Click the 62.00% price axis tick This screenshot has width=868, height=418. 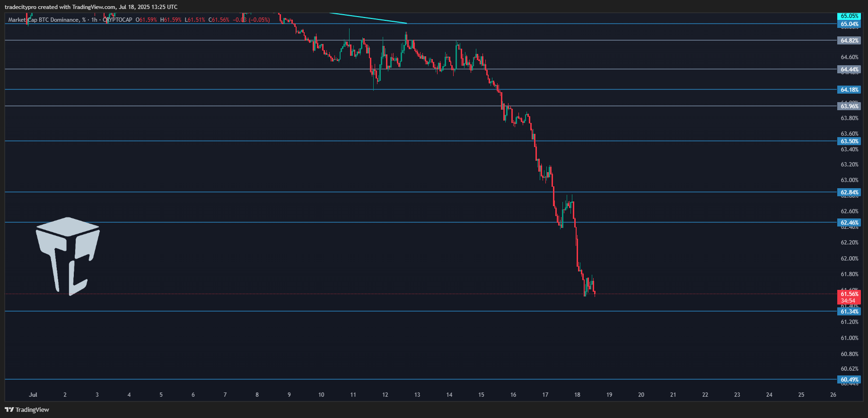[x=849, y=259]
